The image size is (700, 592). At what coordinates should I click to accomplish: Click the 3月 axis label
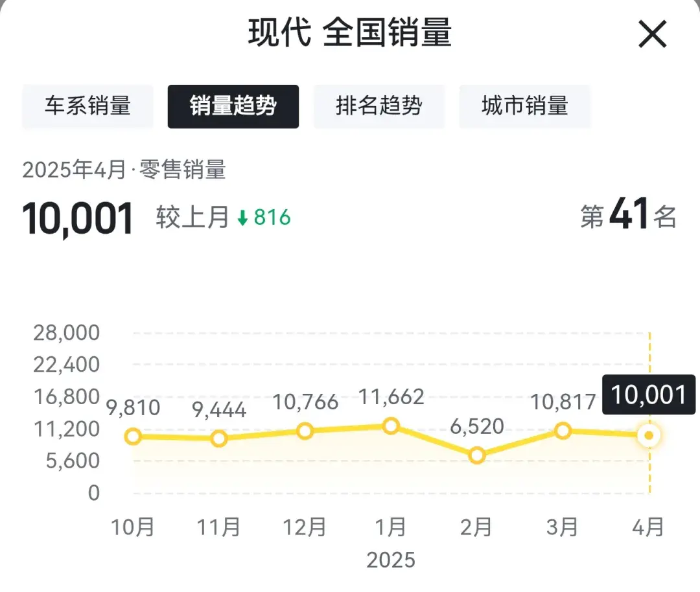[563, 527]
